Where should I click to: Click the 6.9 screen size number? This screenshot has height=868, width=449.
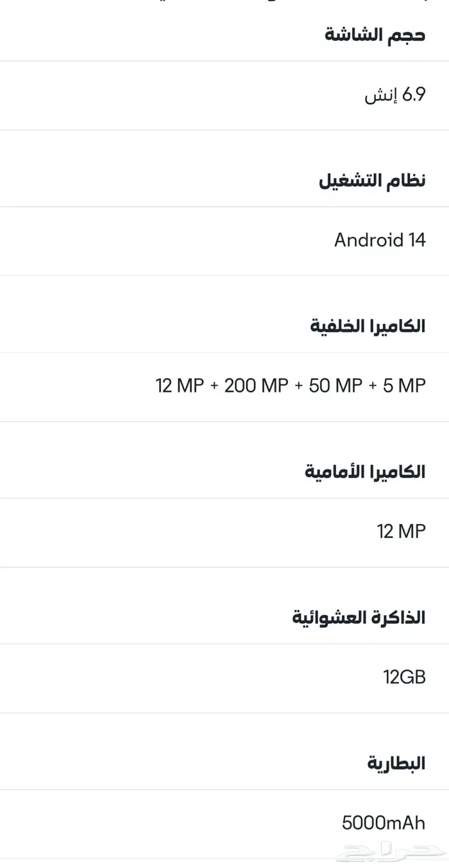pos(414,96)
